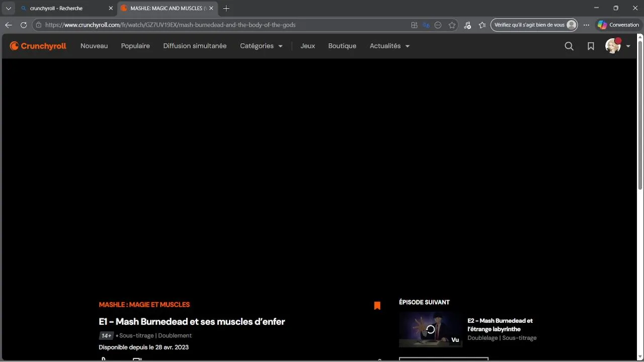Click the user profile avatar
Screen dimensions: 644x362
613,46
